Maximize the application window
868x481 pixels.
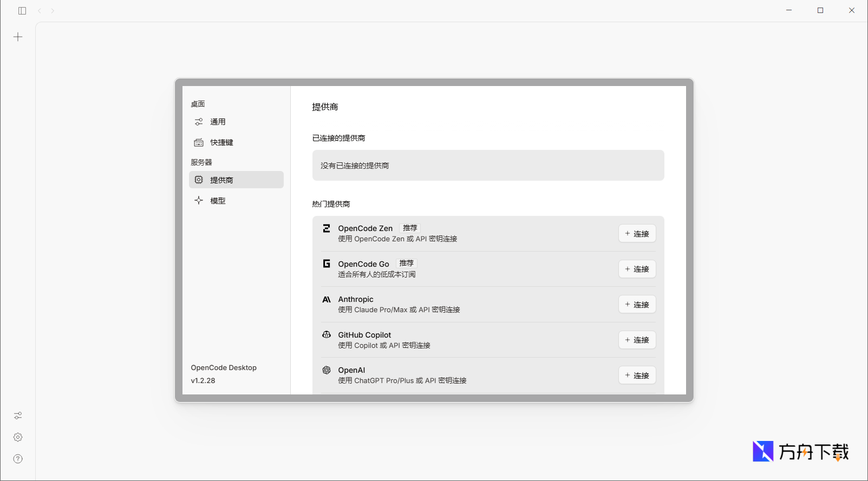[820, 10]
